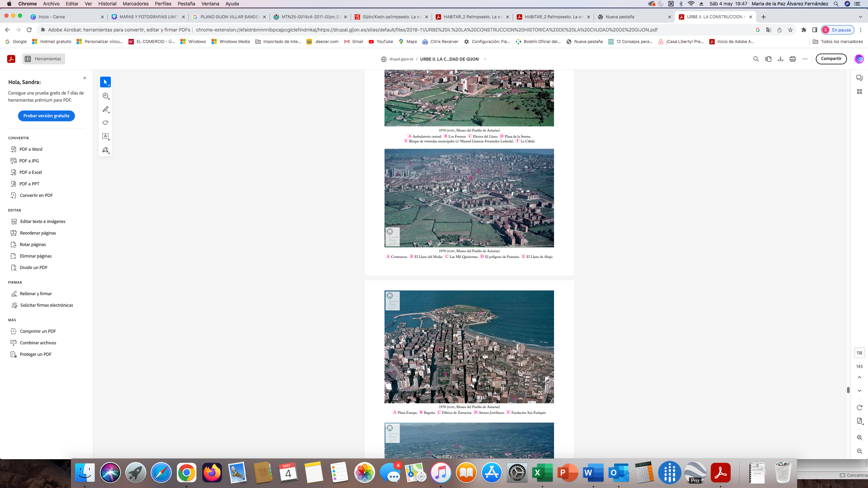Pick the text box select tool
This screenshot has width=868, height=488.
(x=105, y=136)
